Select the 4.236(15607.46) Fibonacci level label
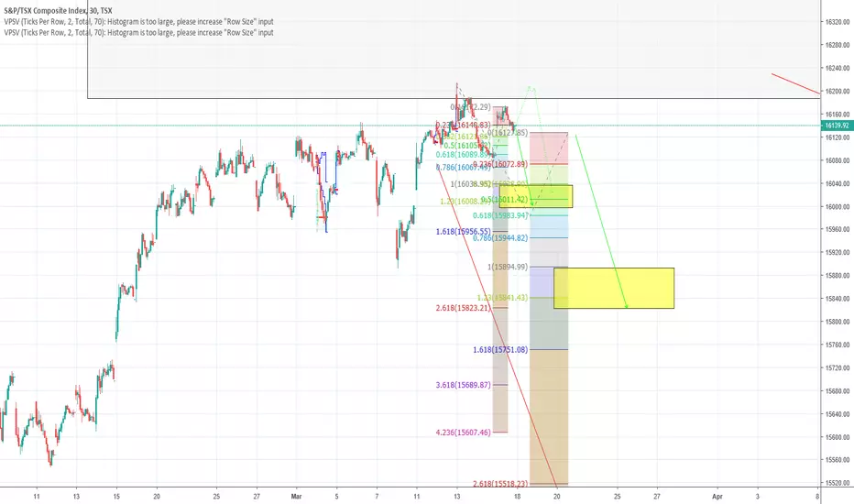Screen dimensions: 854x504 (x=463, y=433)
